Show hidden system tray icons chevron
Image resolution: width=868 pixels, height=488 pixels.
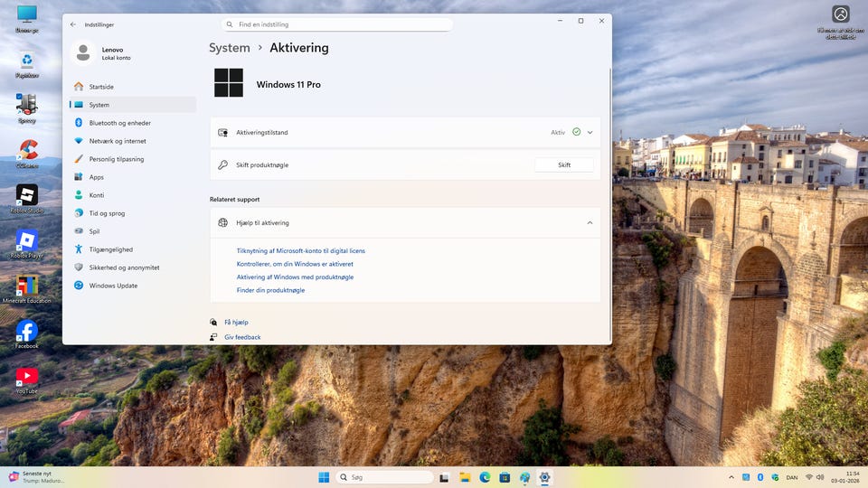[731, 477]
